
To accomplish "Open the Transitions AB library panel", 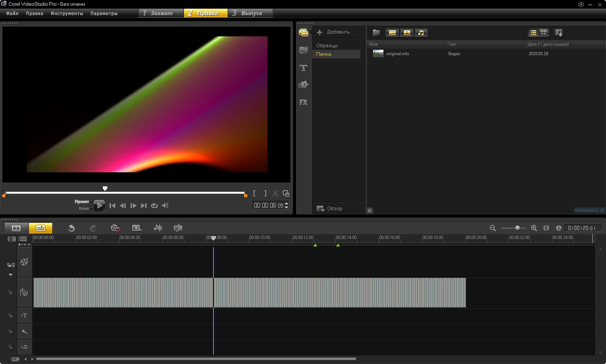I will 303,50.
